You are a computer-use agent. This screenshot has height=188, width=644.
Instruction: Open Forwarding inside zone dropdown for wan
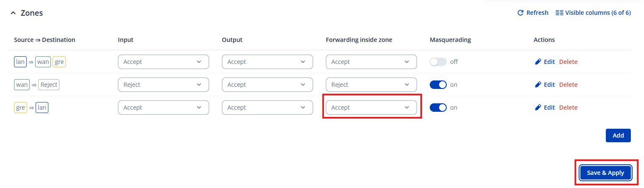pyautogui.click(x=371, y=85)
